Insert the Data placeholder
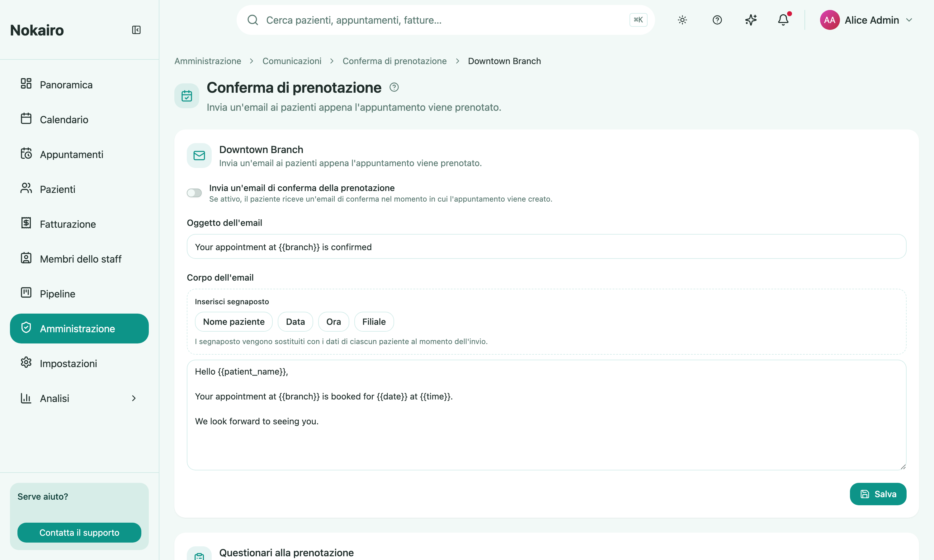The image size is (934, 560). (x=295, y=322)
